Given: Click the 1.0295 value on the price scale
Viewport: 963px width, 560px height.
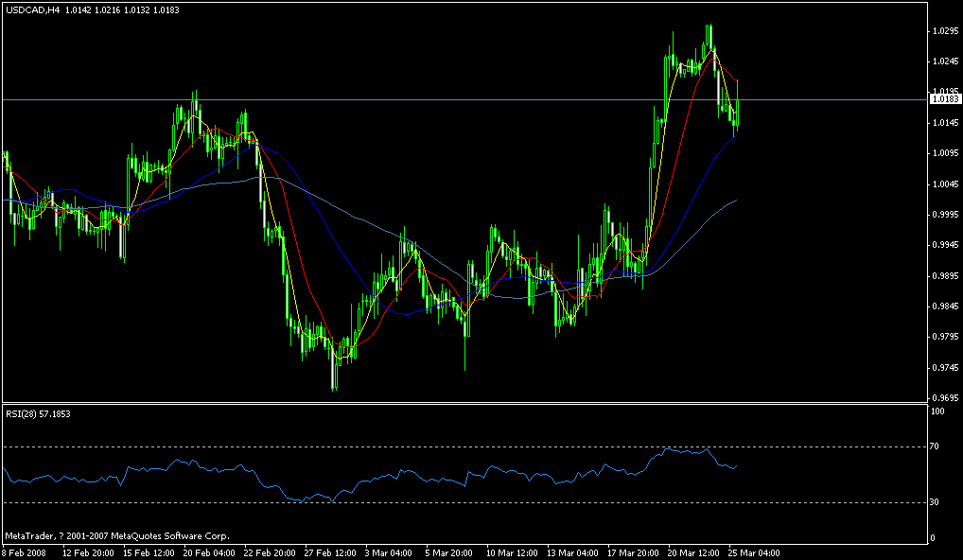Looking at the screenshot, I should (945, 31).
